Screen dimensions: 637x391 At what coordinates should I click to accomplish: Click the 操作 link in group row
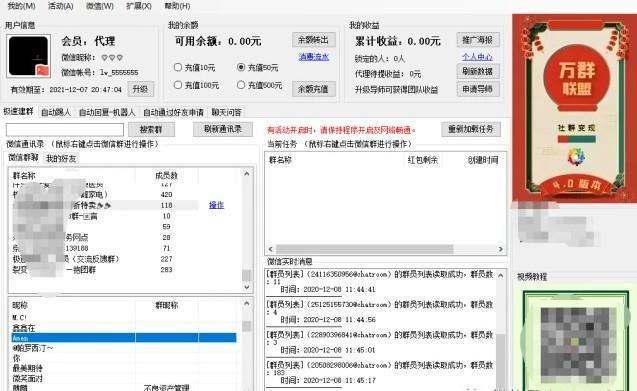(x=216, y=205)
